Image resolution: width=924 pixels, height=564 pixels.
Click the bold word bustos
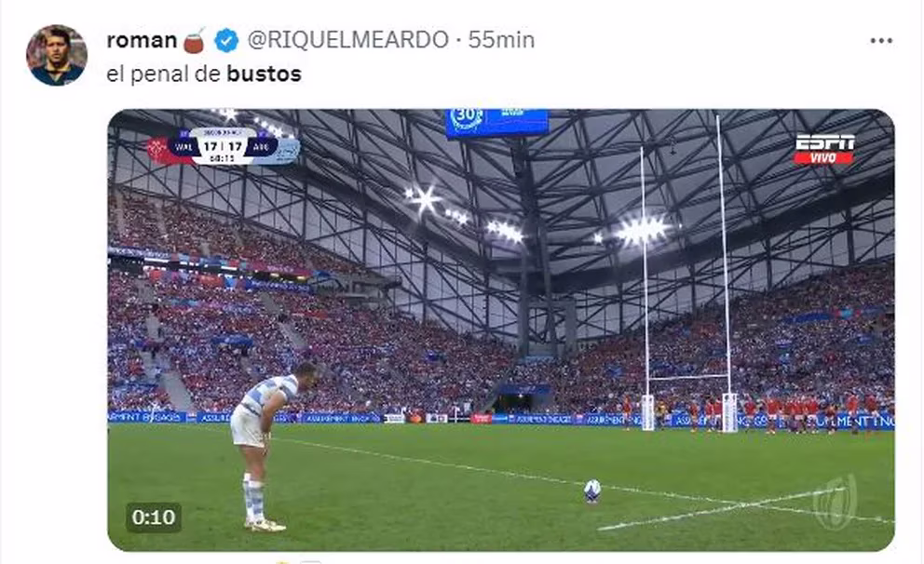[264, 74]
